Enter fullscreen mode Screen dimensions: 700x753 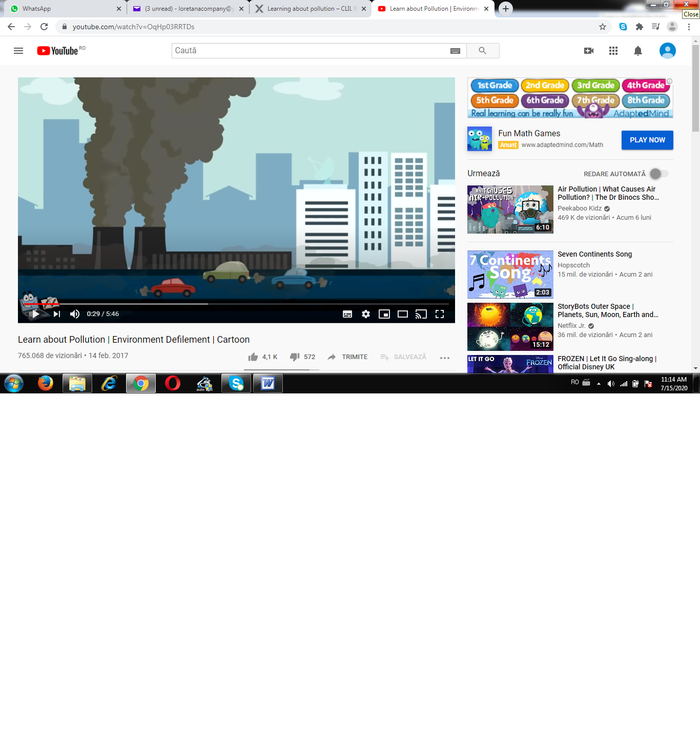pos(440,314)
